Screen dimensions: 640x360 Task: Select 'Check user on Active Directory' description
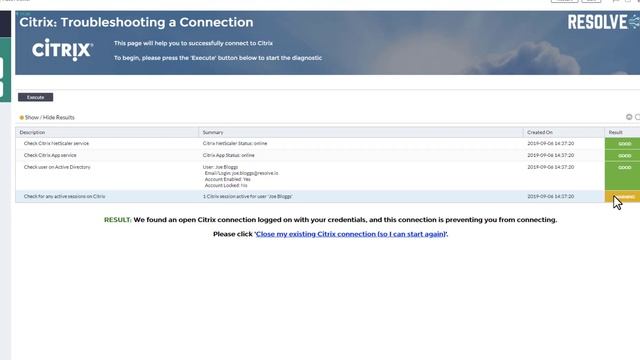pos(57,167)
